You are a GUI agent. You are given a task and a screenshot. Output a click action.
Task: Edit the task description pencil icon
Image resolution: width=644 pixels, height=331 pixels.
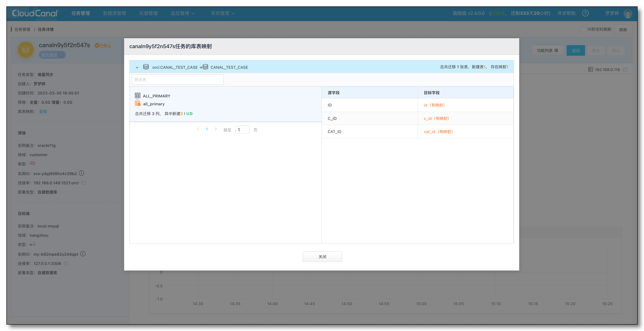(x=61, y=55)
